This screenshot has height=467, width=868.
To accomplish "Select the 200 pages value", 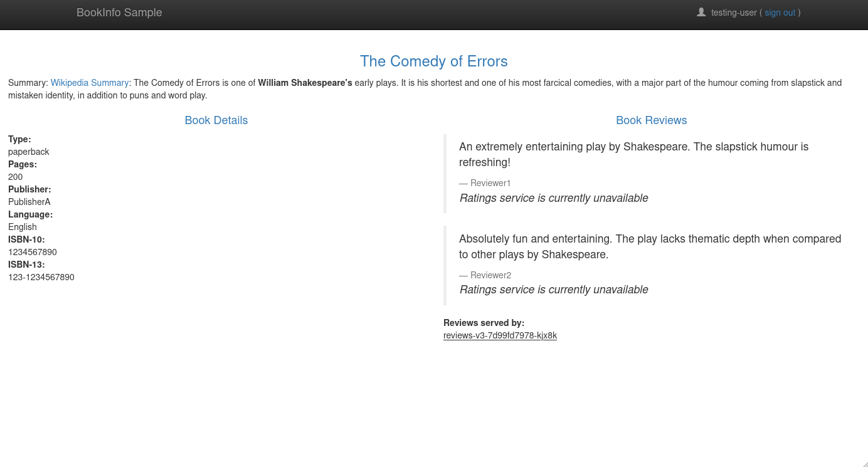I will (15, 177).
